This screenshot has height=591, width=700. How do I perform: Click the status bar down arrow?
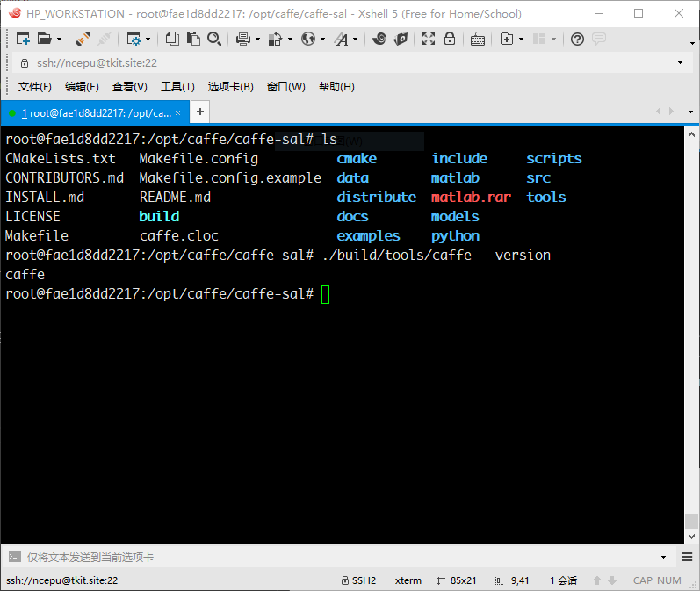click(612, 580)
